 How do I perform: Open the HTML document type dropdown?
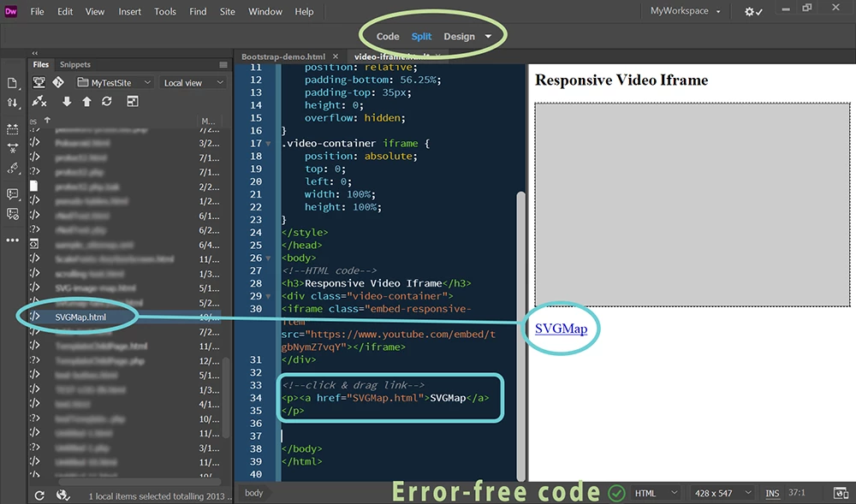[x=656, y=493]
